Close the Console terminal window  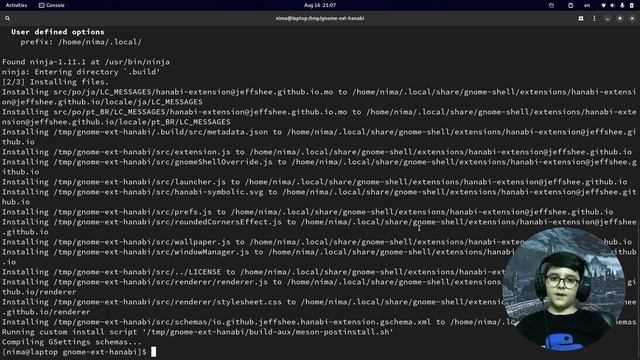pos(632,18)
